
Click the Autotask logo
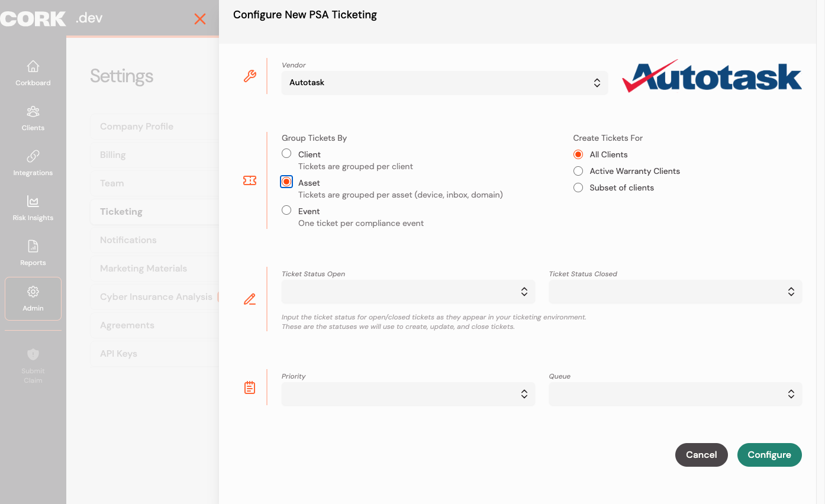[x=711, y=77]
